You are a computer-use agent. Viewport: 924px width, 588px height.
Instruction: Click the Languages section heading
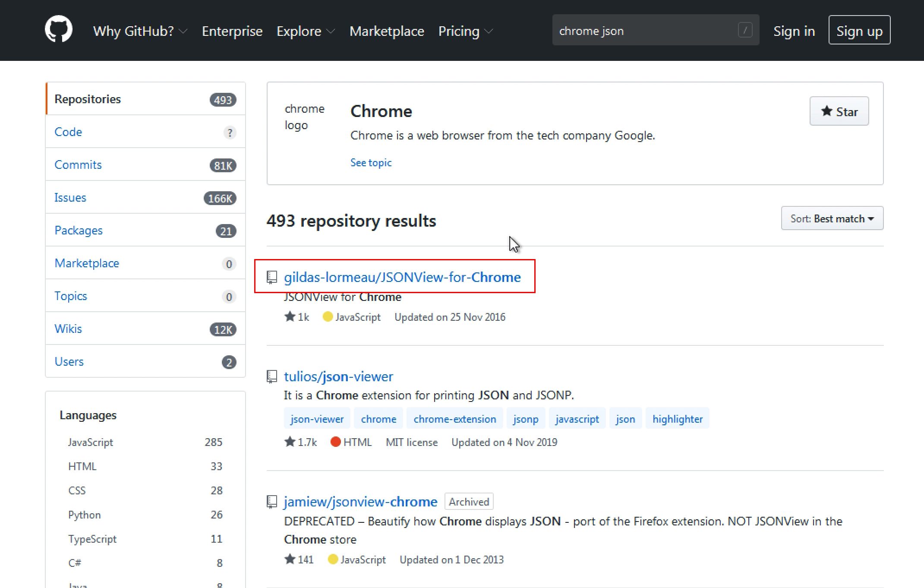pos(88,415)
